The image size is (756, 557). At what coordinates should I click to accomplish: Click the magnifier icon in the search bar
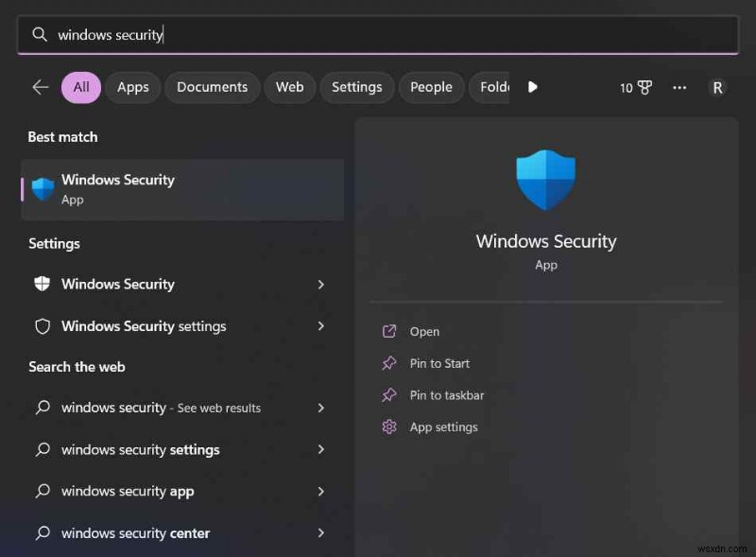tap(40, 34)
